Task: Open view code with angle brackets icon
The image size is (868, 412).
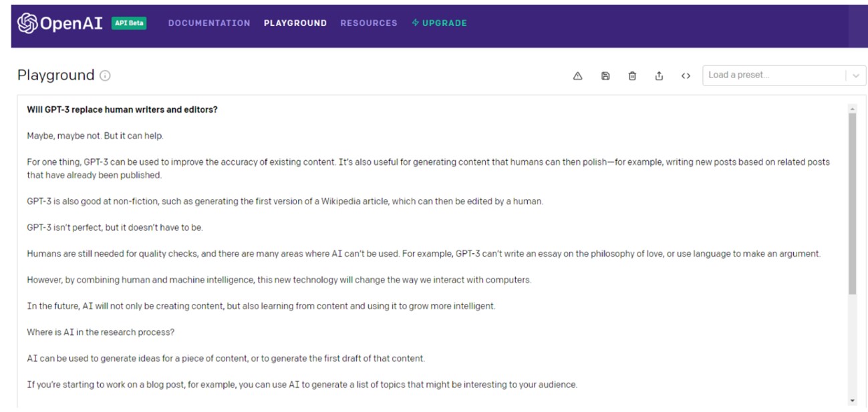Action: [686, 76]
